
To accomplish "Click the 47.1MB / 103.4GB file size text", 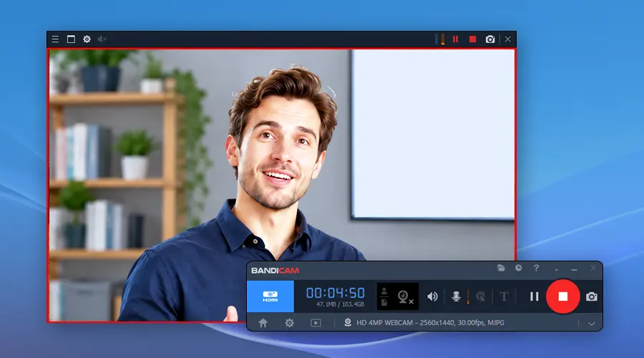I will pyautogui.click(x=340, y=304).
